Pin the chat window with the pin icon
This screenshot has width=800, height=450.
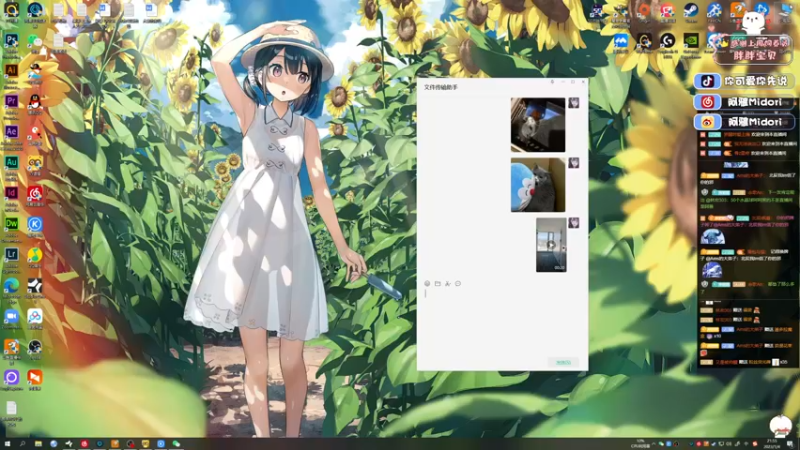[552, 82]
